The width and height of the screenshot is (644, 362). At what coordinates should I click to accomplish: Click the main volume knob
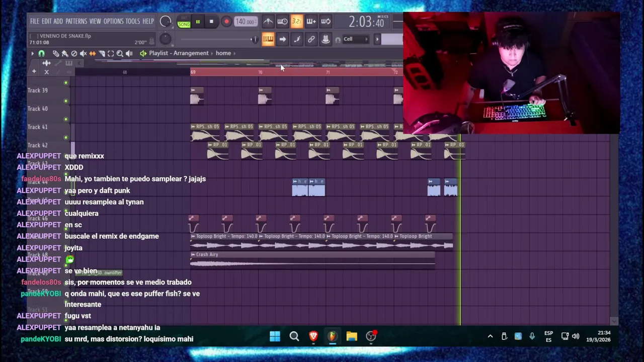click(x=165, y=22)
